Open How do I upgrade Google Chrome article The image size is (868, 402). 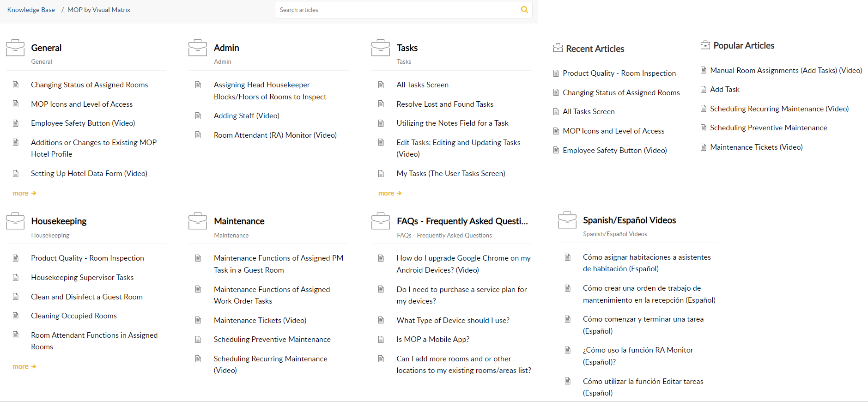point(464,264)
